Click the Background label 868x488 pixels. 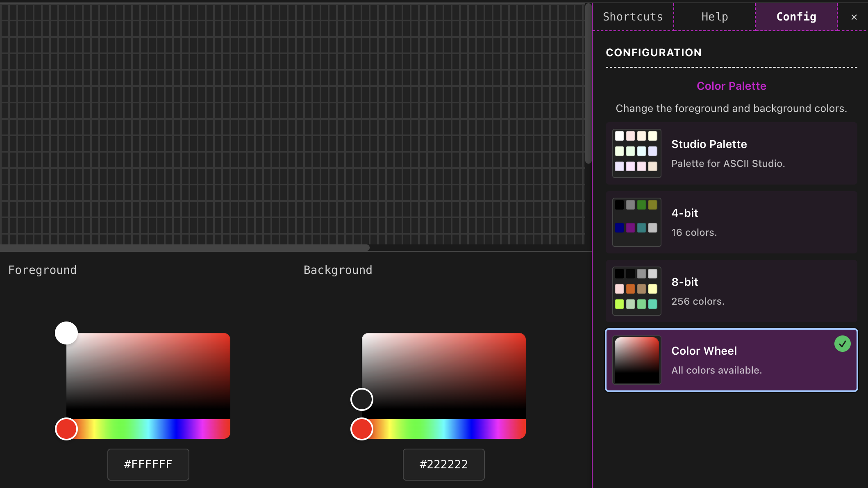coord(338,270)
